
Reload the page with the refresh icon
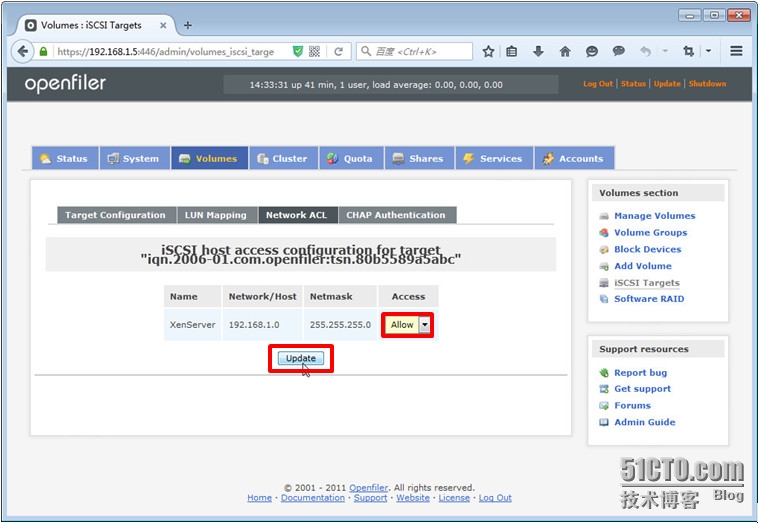click(x=338, y=51)
